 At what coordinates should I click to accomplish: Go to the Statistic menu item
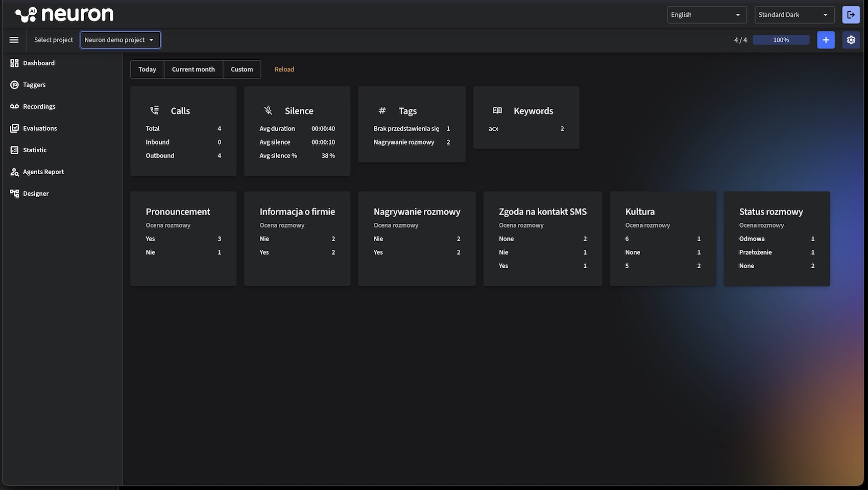pyautogui.click(x=35, y=150)
